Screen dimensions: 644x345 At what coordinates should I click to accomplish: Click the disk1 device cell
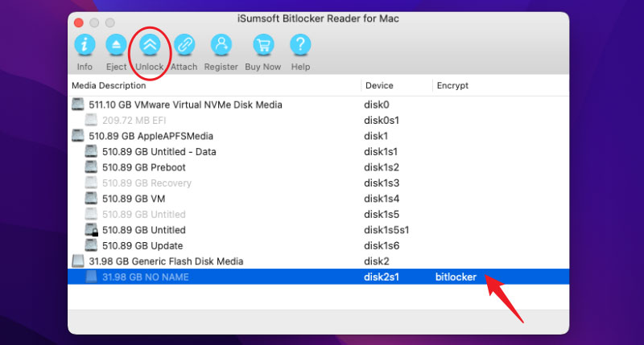pyautogui.click(x=375, y=136)
